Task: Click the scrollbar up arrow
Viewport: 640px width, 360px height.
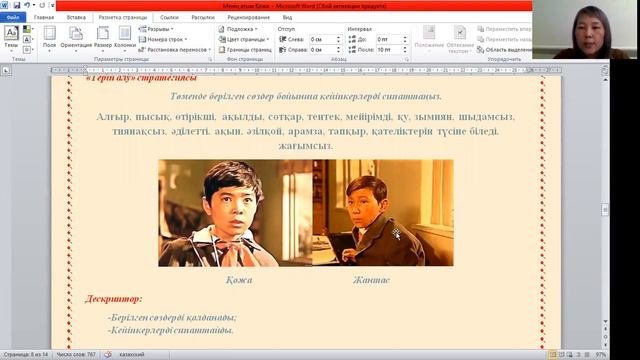Action: tap(605, 80)
